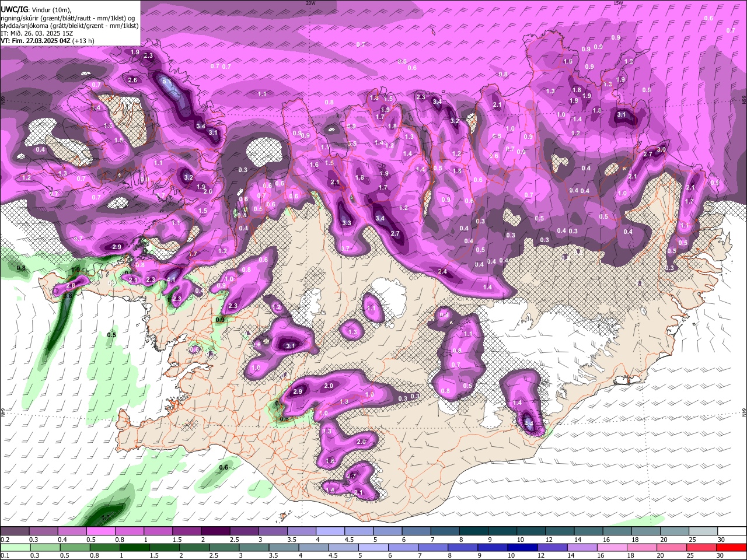Click the '0.1' label in the bottom legend row
This screenshot has height=560, width=747.
4,555
